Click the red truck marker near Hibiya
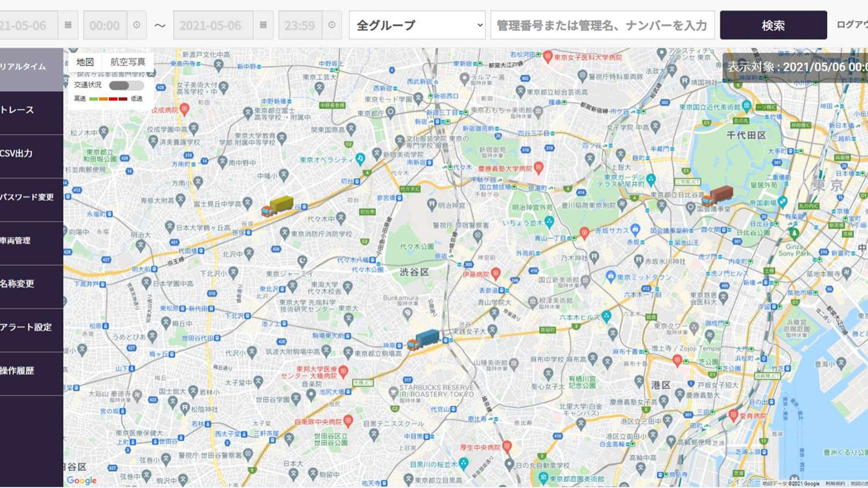 pyautogui.click(x=718, y=195)
